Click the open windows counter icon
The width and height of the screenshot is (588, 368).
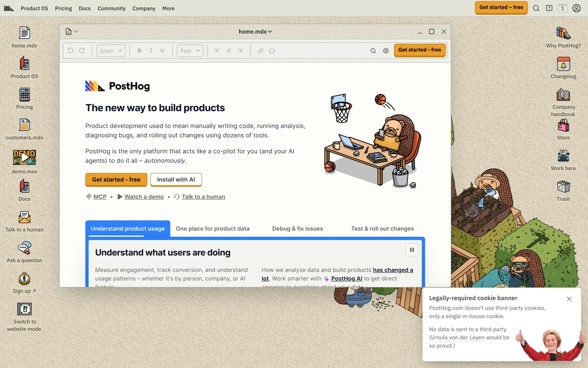click(562, 8)
